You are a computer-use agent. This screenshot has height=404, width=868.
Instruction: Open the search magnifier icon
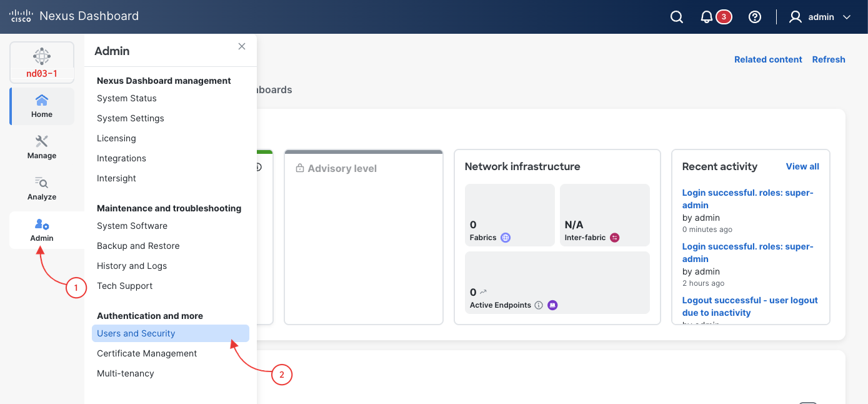click(x=677, y=17)
